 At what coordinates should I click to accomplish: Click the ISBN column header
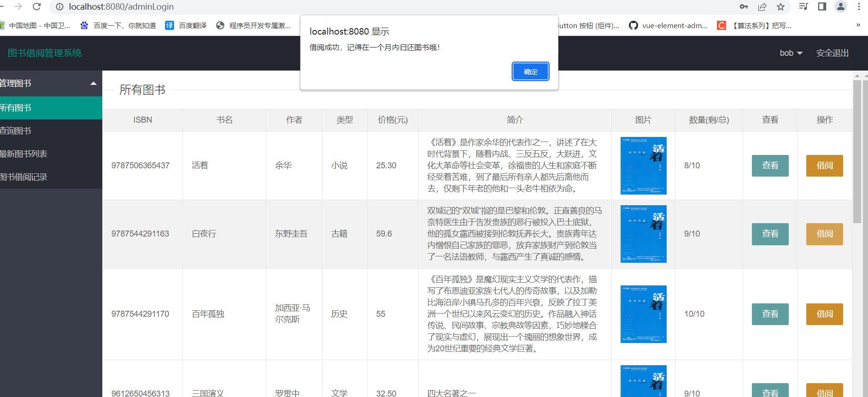[x=142, y=120]
